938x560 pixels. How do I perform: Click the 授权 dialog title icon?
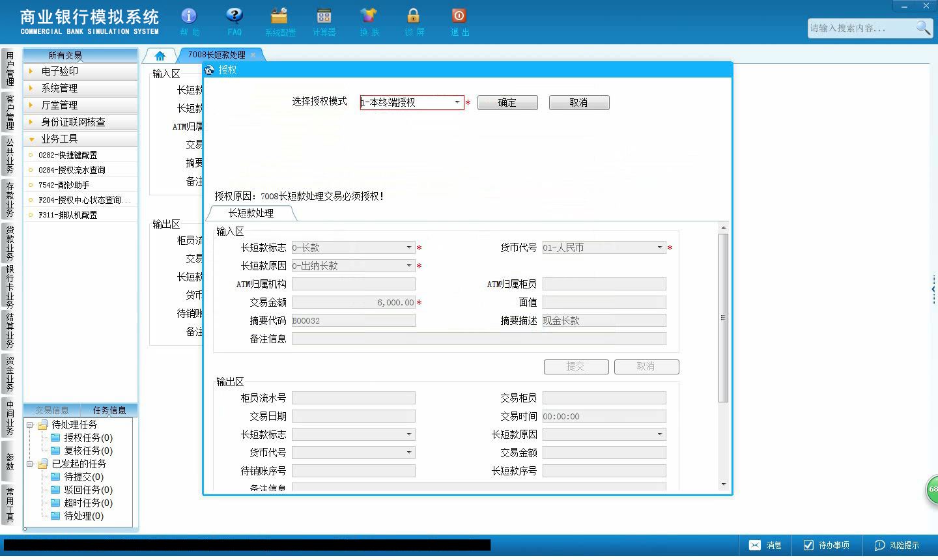coord(209,70)
